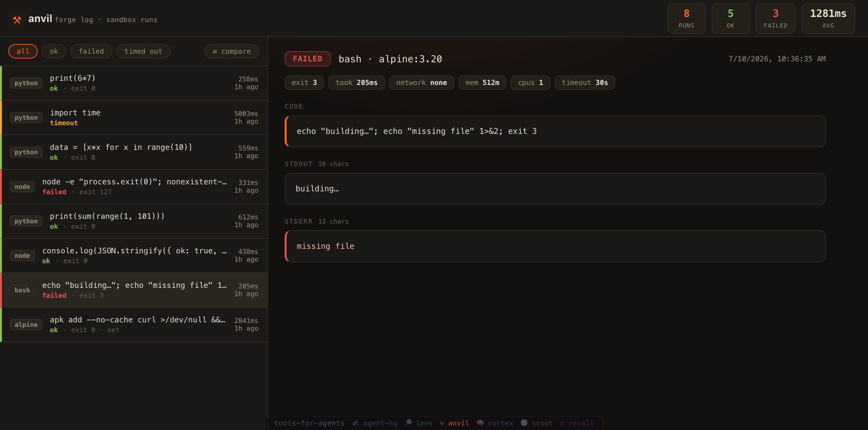868x430 pixels.
Task: Click the stderr block 'missing file'
Action: click(x=555, y=246)
